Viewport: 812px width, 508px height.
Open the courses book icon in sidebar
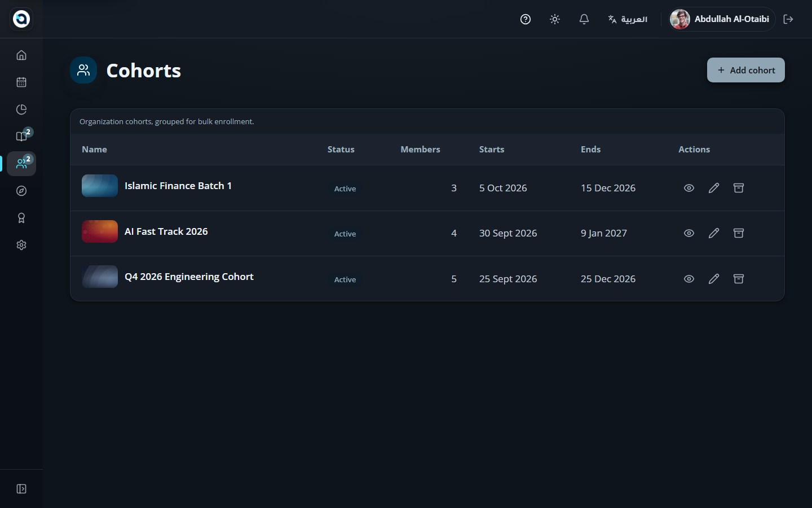click(21, 137)
